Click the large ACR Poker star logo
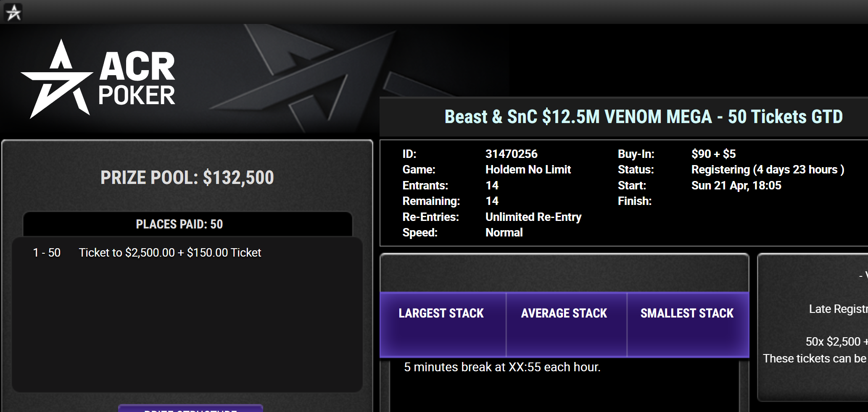Image resolution: width=868 pixels, height=412 pixels. (x=58, y=80)
